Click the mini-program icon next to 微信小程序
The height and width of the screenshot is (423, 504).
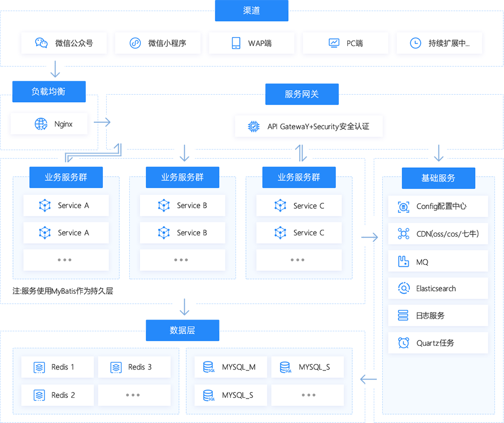tap(135, 43)
